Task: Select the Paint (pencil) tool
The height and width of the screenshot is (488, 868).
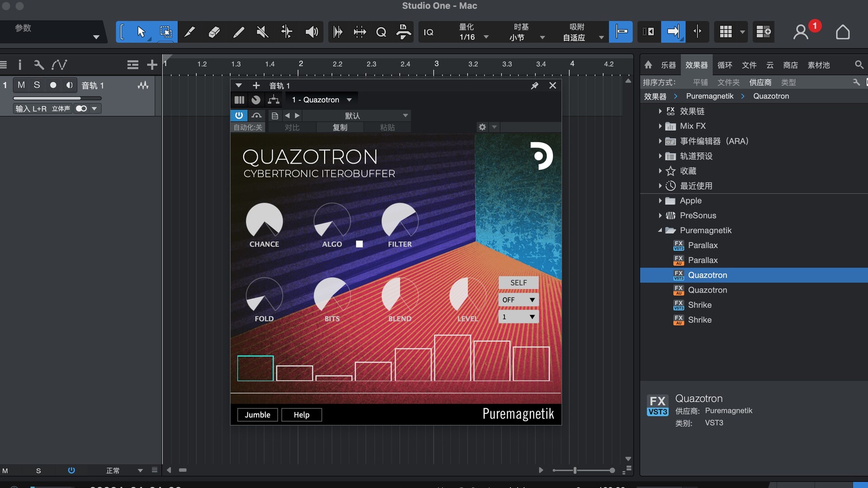Action: pos(239,32)
